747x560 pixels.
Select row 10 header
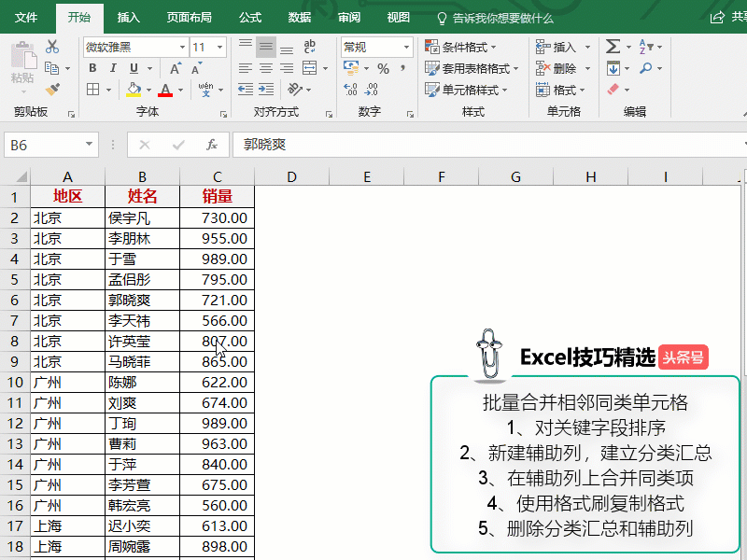[x=15, y=382]
